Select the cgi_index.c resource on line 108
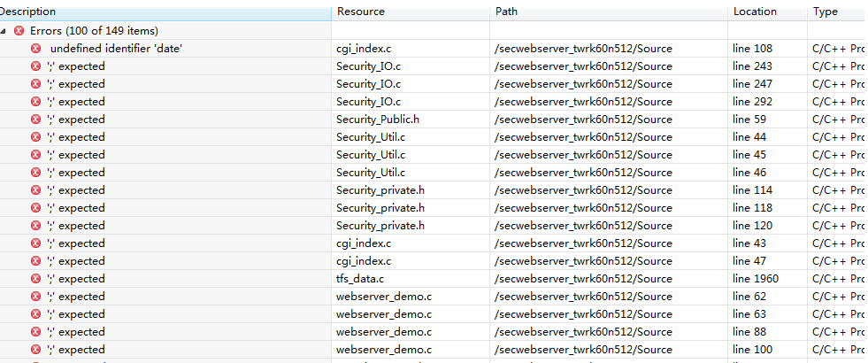Viewport: 868px width, 363px height. point(363,49)
